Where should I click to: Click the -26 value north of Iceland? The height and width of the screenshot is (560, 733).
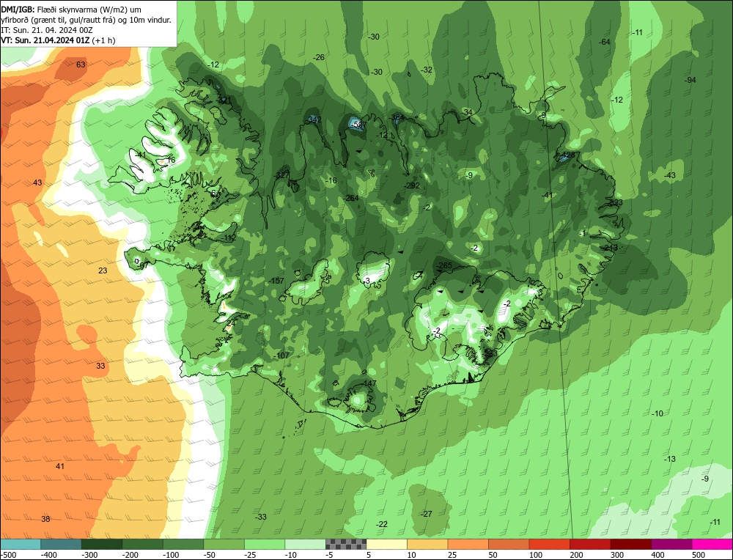318,57
